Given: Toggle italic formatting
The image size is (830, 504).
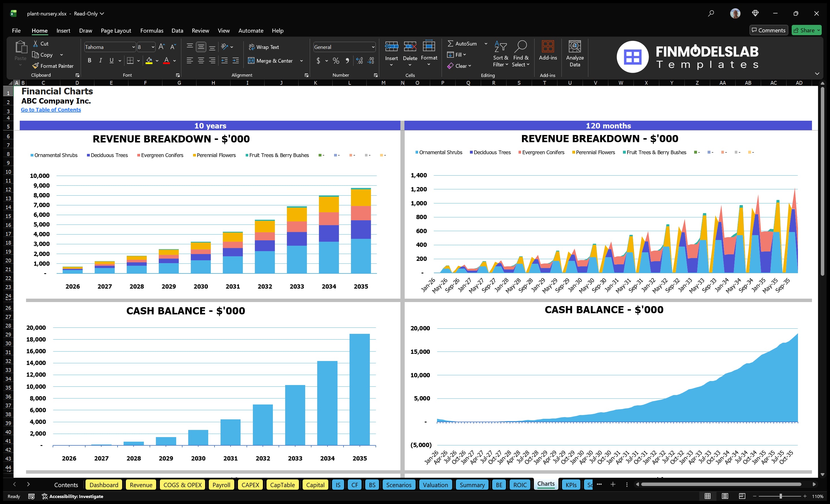Looking at the screenshot, I should coord(100,60).
